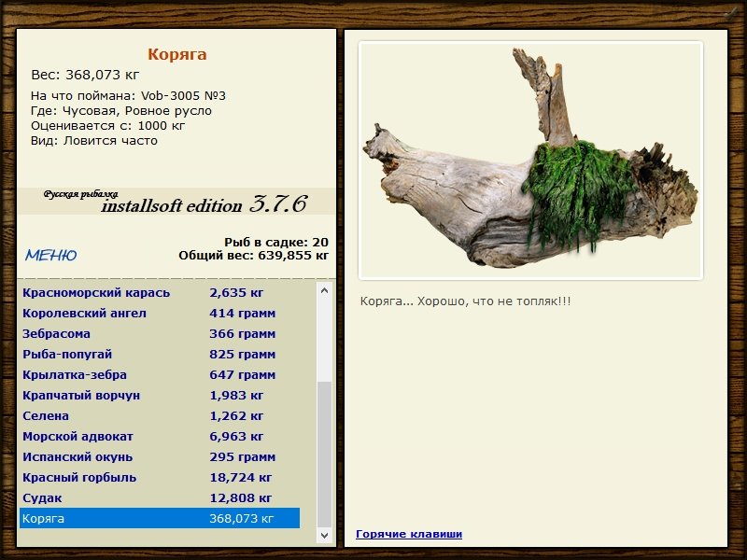Click the Вес: 368,073 кг line
The width and height of the screenshot is (747, 560).
(x=85, y=75)
